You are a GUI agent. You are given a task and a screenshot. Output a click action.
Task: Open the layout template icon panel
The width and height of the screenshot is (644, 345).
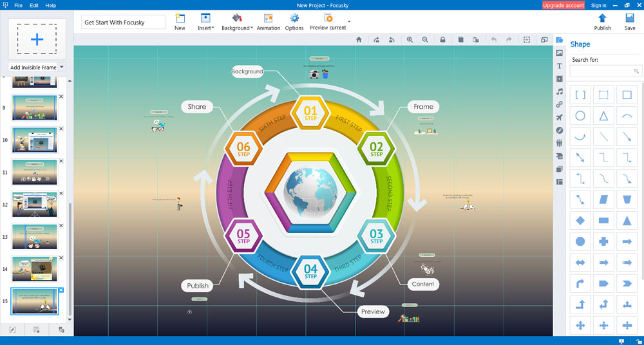click(560, 182)
